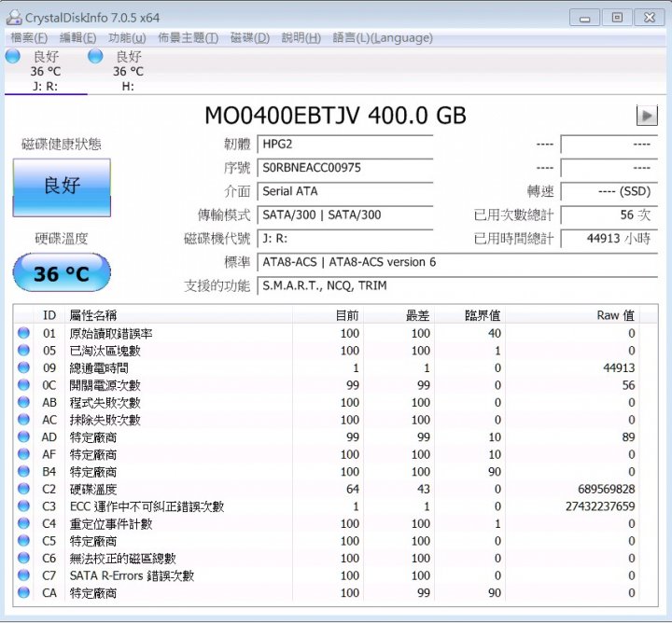
Task: Click status icon of attribute 0C row
Action: pyautogui.click(x=23, y=385)
